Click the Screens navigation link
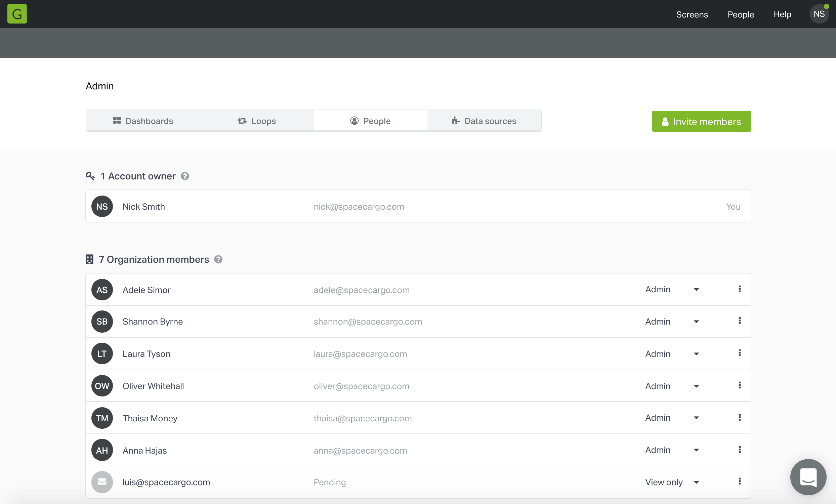 [692, 14]
